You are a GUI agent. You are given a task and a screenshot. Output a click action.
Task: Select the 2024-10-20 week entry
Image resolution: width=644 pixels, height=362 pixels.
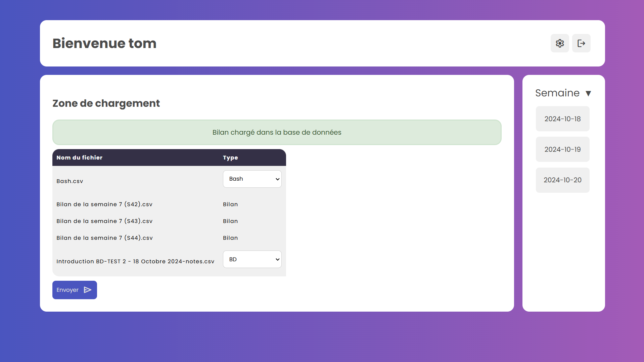[x=562, y=180]
